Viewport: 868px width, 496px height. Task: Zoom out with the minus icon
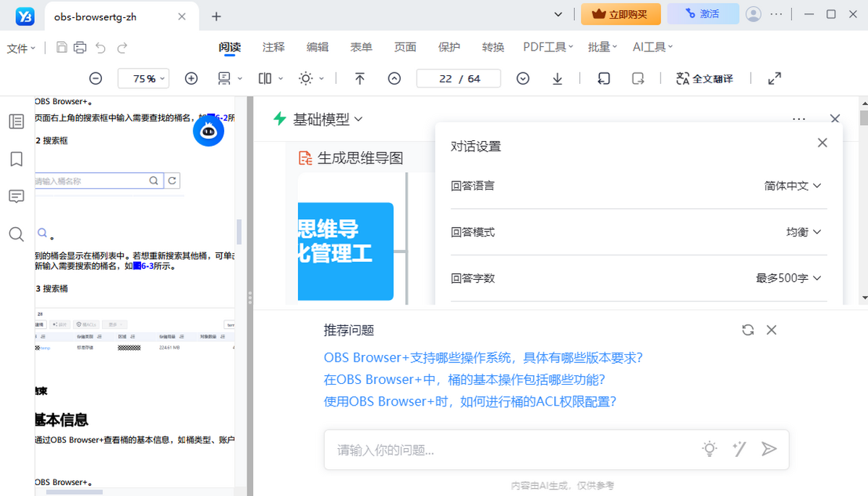coord(95,79)
